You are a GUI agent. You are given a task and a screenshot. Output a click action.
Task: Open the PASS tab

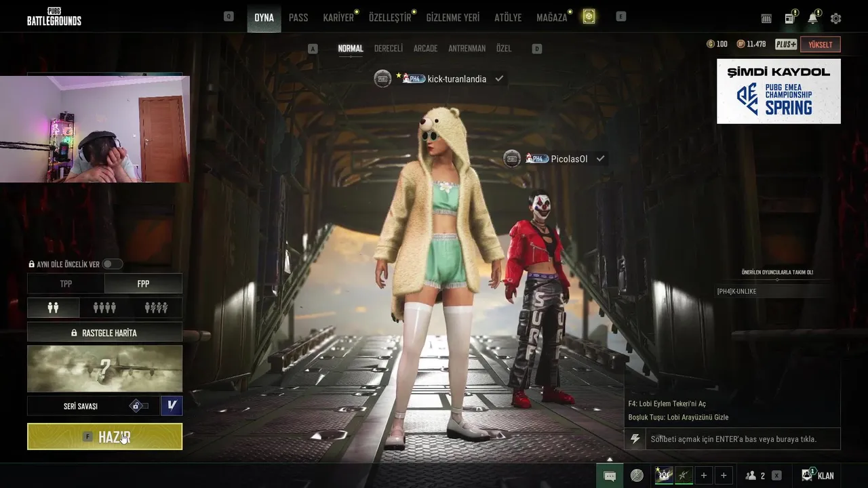(298, 18)
